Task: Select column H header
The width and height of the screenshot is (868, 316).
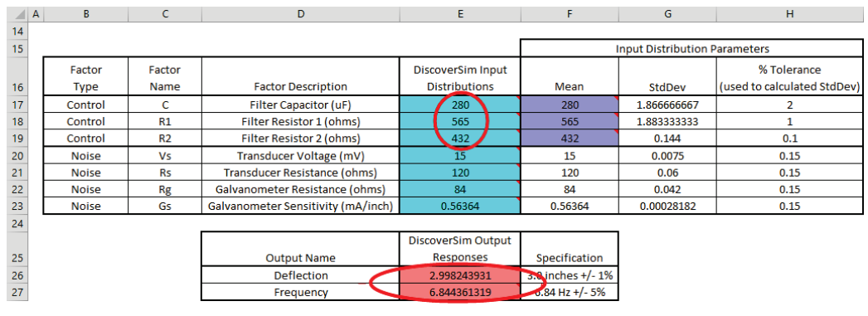Action: coord(789,14)
